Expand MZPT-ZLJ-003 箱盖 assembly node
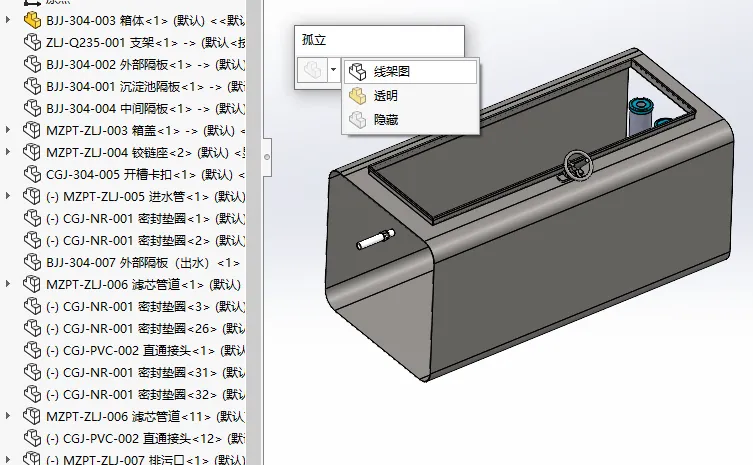This screenshot has height=465, width=753. click(x=9, y=130)
